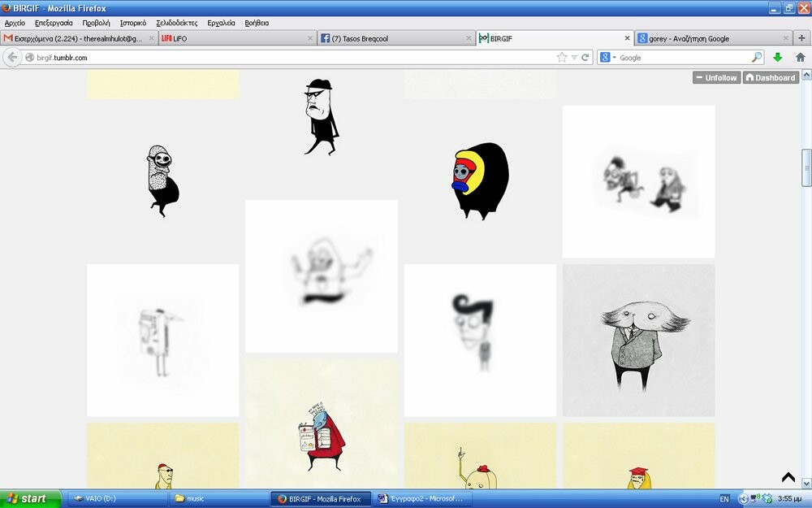This screenshot has width=812, height=508.
Task: Switch to the music folder taskbar window
Action: 219,499
